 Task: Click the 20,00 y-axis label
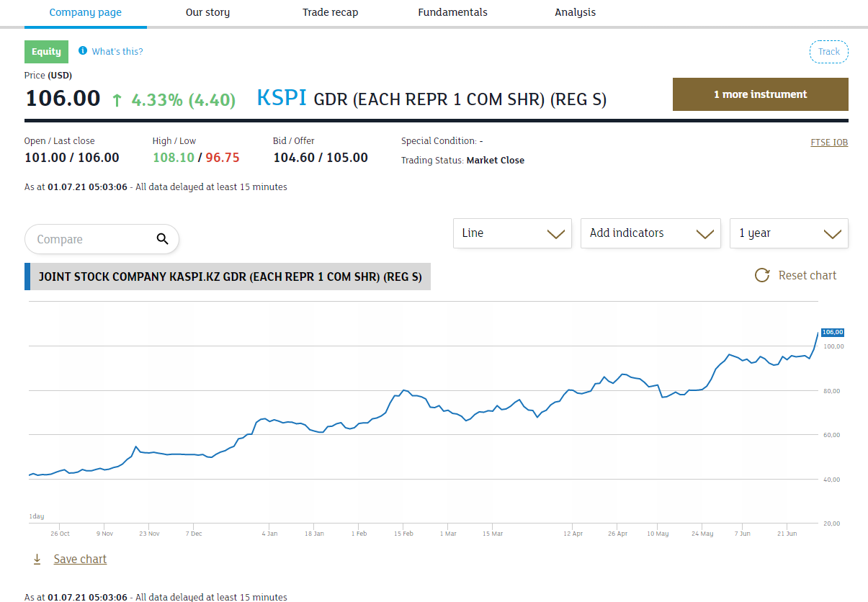click(x=832, y=524)
